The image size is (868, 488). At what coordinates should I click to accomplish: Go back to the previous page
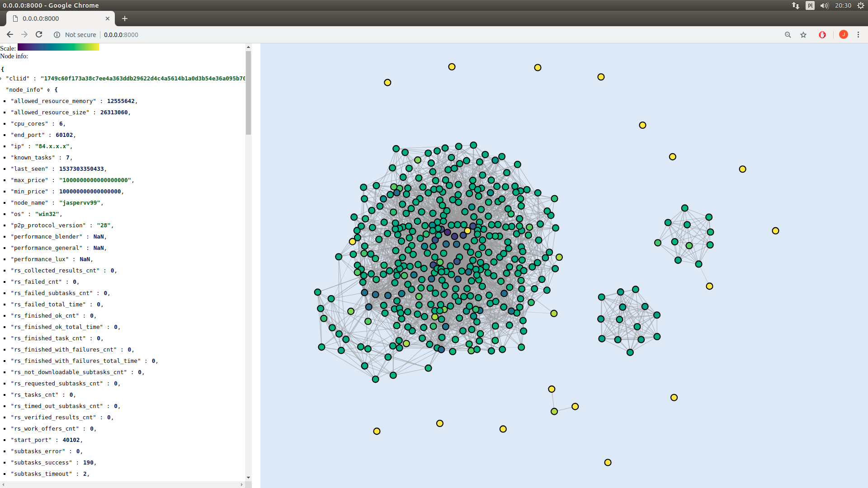click(9, 35)
